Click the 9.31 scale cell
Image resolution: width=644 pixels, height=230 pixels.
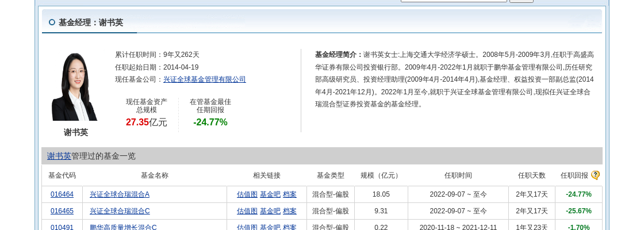pyautogui.click(x=381, y=211)
